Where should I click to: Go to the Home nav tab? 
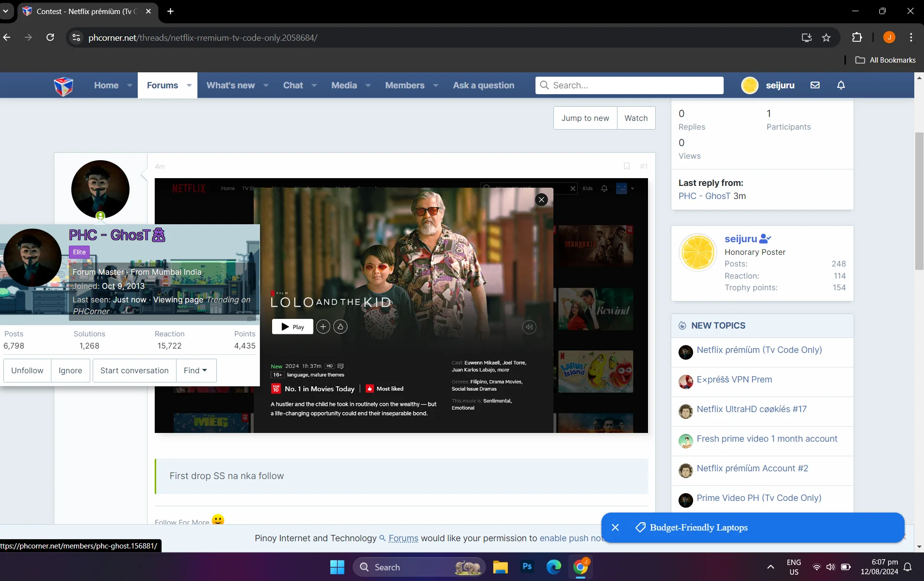pyautogui.click(x=106, y=85)
